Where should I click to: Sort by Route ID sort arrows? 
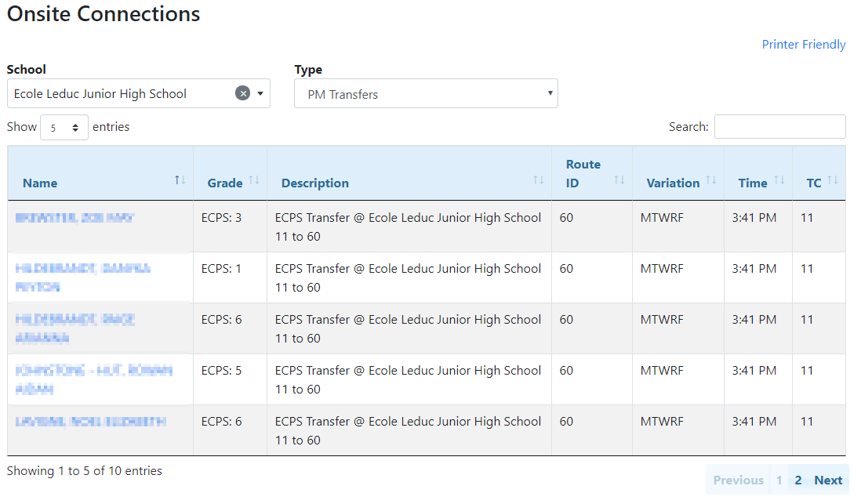click(x=619, y=180)
